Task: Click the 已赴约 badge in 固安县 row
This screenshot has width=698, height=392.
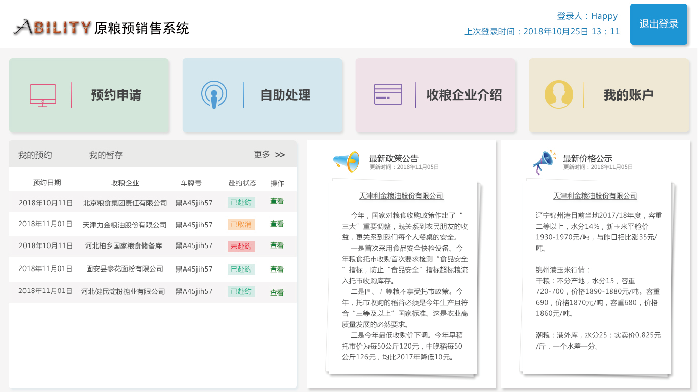Action: point(241,269)
